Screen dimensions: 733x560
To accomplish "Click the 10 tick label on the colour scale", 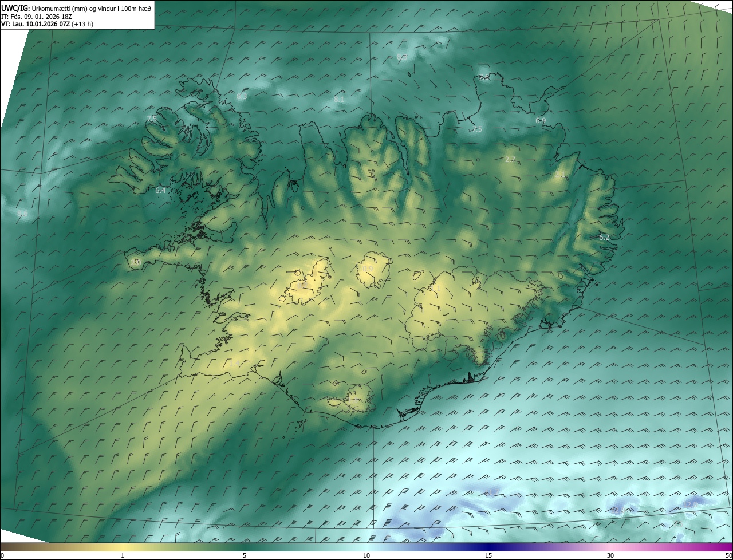I will 366,555.
